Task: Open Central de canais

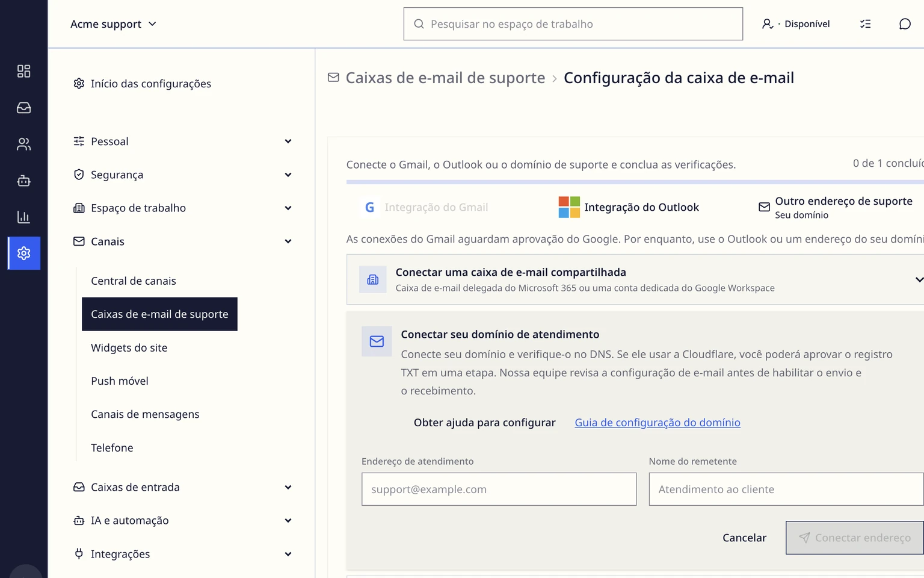Action: (134, 281)
